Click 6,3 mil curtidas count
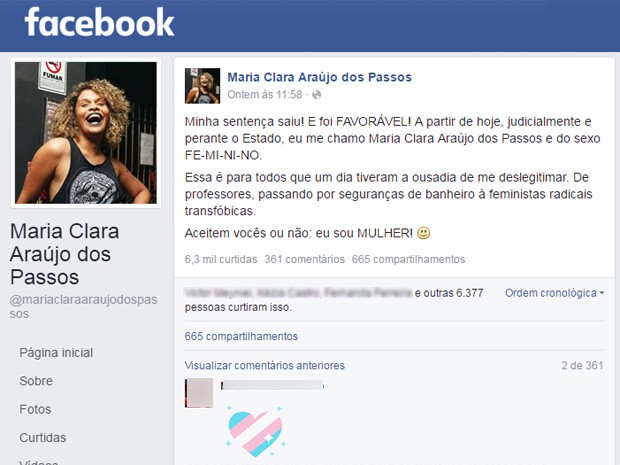 [221, 259]
